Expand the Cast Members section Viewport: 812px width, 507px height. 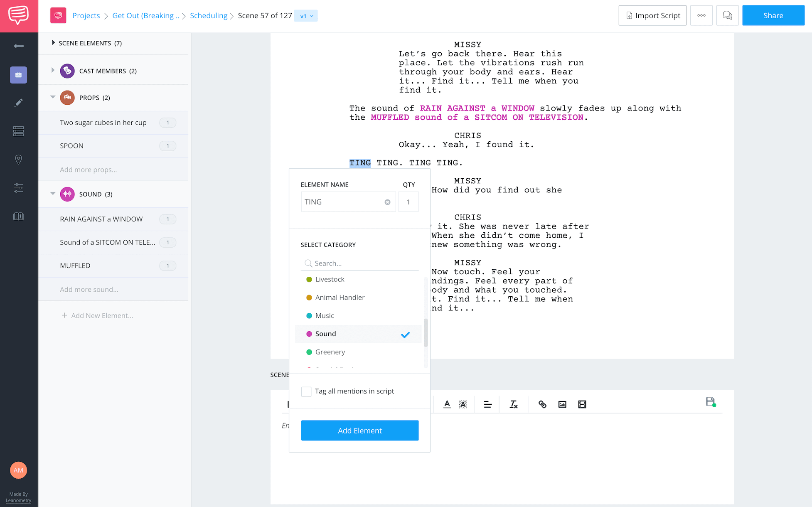coord(53,70)
